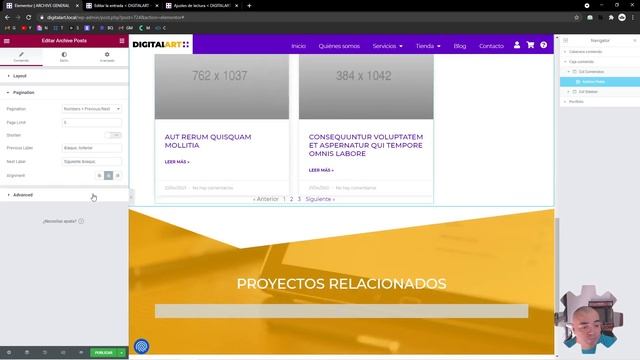Click the preview changes eye icon
The height and width of the screenshot is (360, 640).
81,352
